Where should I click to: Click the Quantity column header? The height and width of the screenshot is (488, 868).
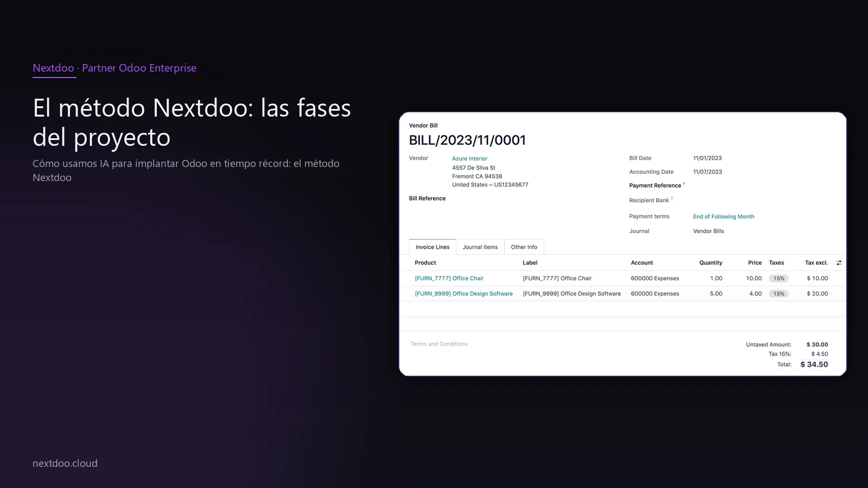[711, 263]
